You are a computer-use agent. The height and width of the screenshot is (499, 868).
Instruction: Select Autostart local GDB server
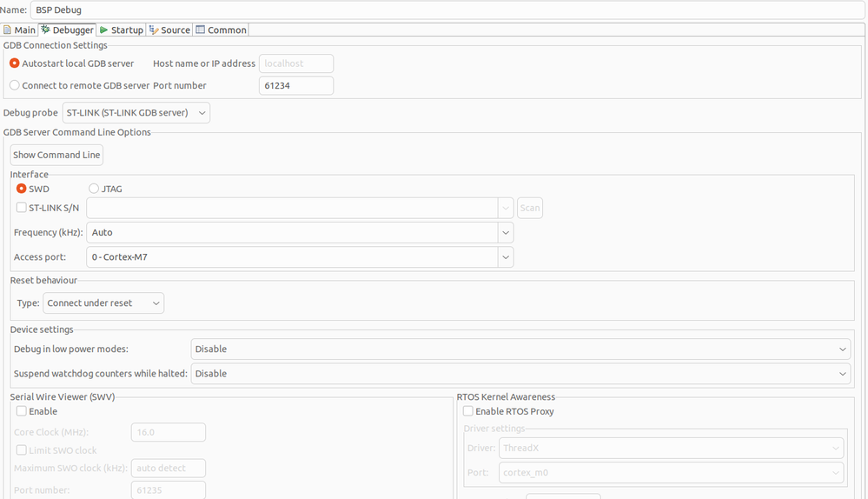click(x=72, y=63)
